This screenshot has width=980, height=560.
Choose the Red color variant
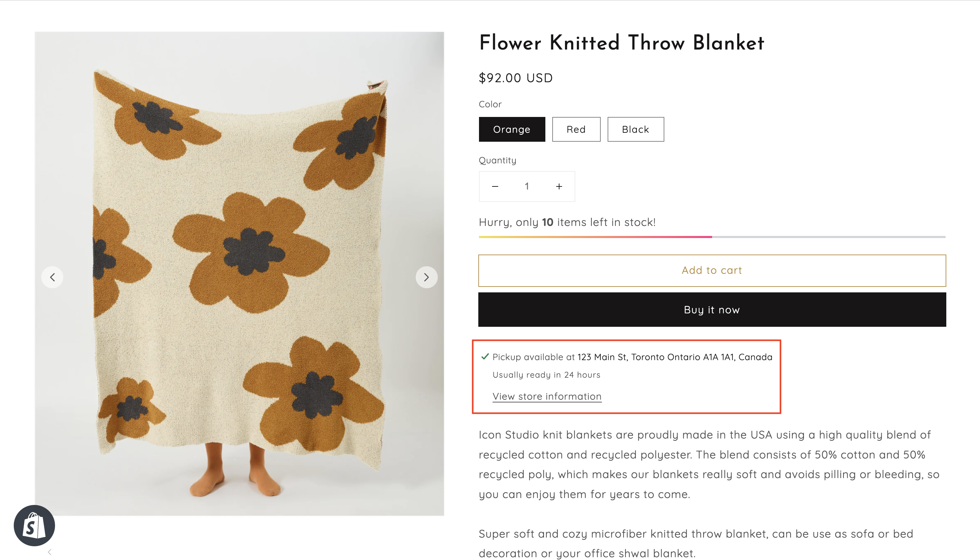pyautogui.click(x=576, y=129)
